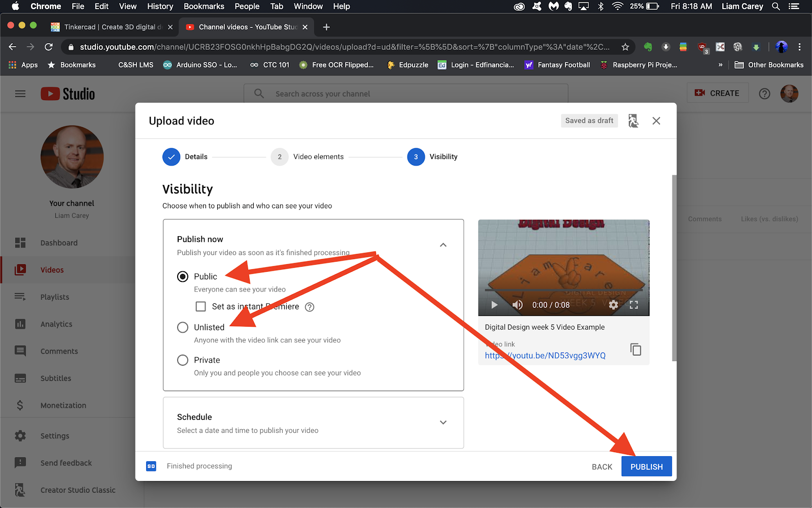Close the Channel videos tab
Screen dimensions: 812x508
305,27
